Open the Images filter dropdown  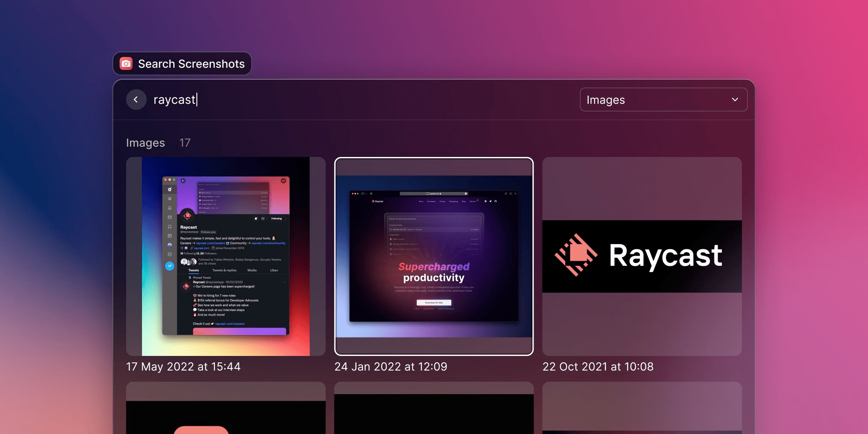(663, 99)
